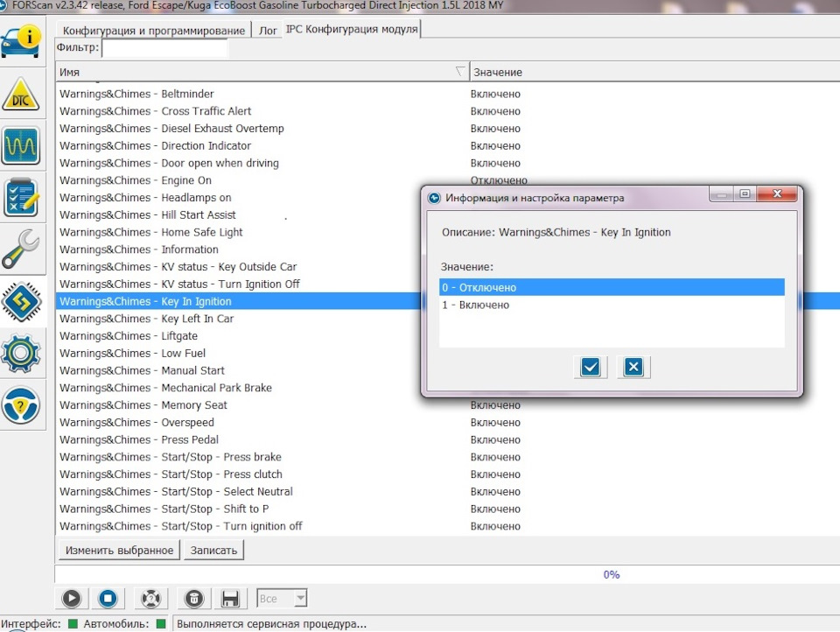Viewport: 840px width, 632px height.
Task: Select the IPC Конфигурация модуля tab
Action: tap(352, 29)
